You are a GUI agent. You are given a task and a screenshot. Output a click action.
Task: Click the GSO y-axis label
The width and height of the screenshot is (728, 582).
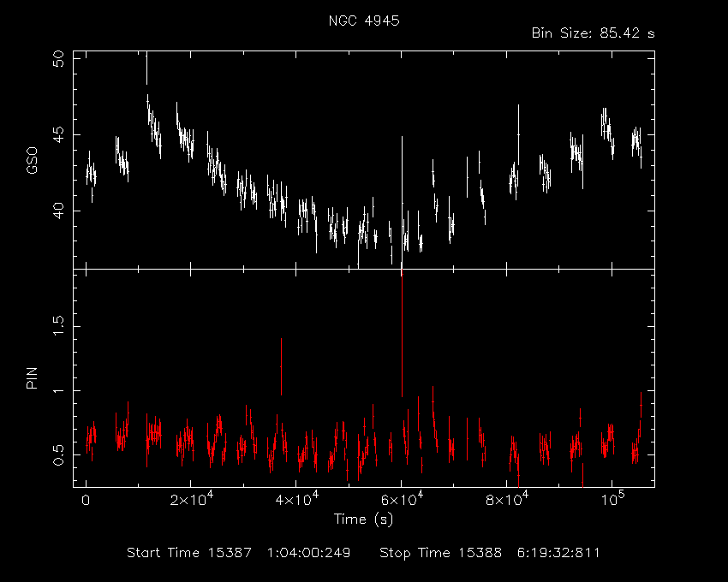32,161
